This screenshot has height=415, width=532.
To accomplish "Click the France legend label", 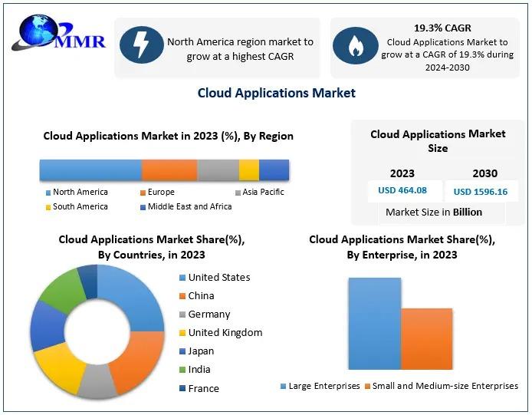I will coord(204,388).
